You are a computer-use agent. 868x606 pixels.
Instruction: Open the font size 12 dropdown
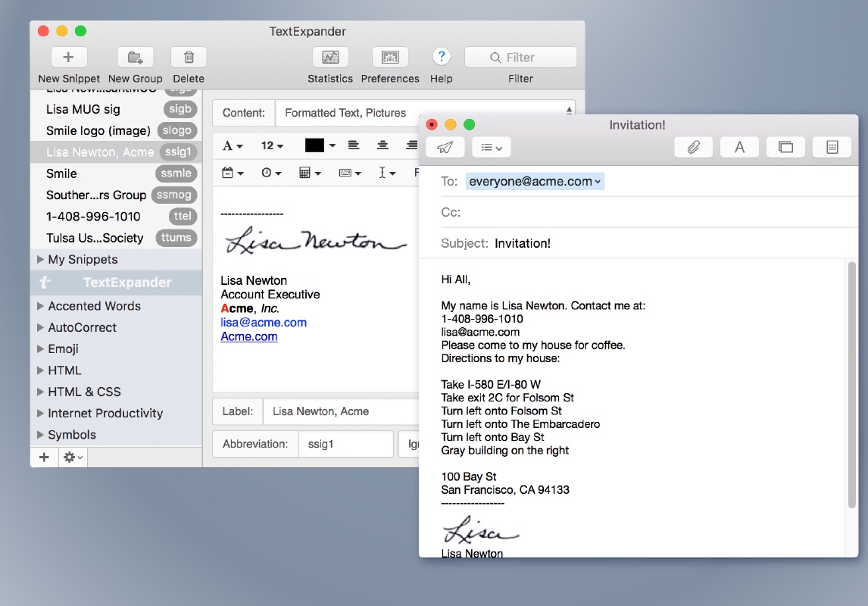tap(272, 145)
